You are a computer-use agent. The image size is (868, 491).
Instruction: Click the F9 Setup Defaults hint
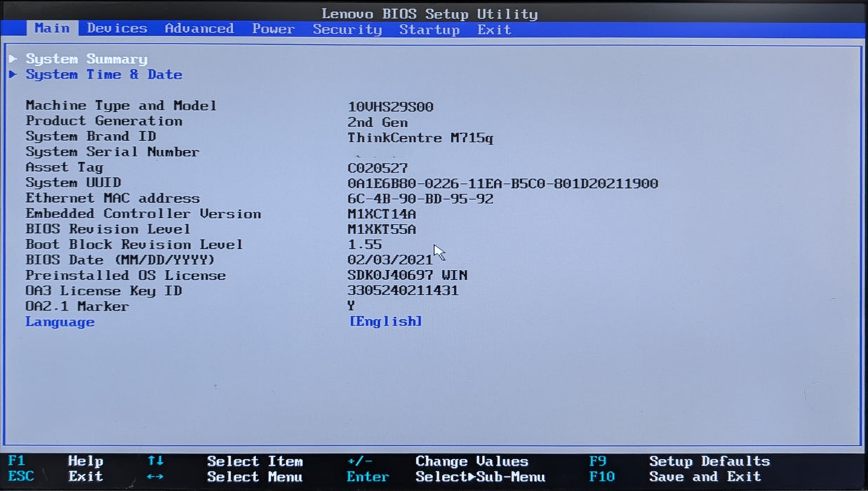point(680,461)
